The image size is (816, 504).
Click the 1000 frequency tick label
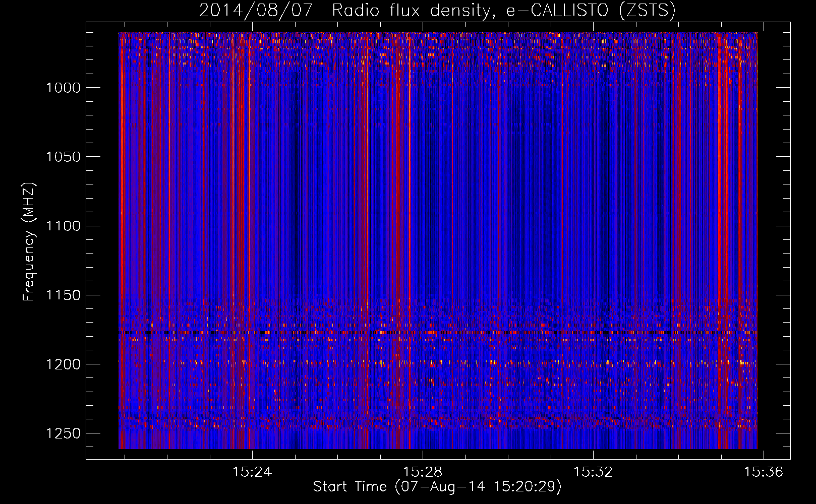[63, 88]
